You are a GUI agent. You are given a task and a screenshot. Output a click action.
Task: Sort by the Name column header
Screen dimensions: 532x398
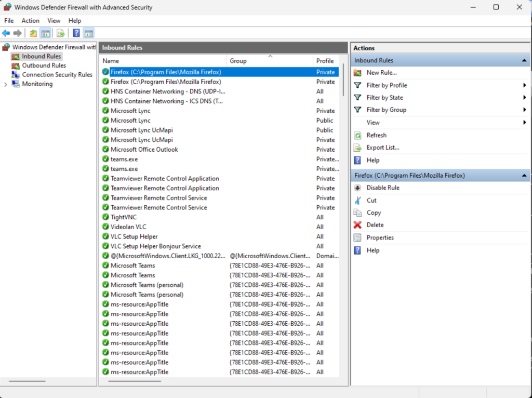(x=164, y=61)
